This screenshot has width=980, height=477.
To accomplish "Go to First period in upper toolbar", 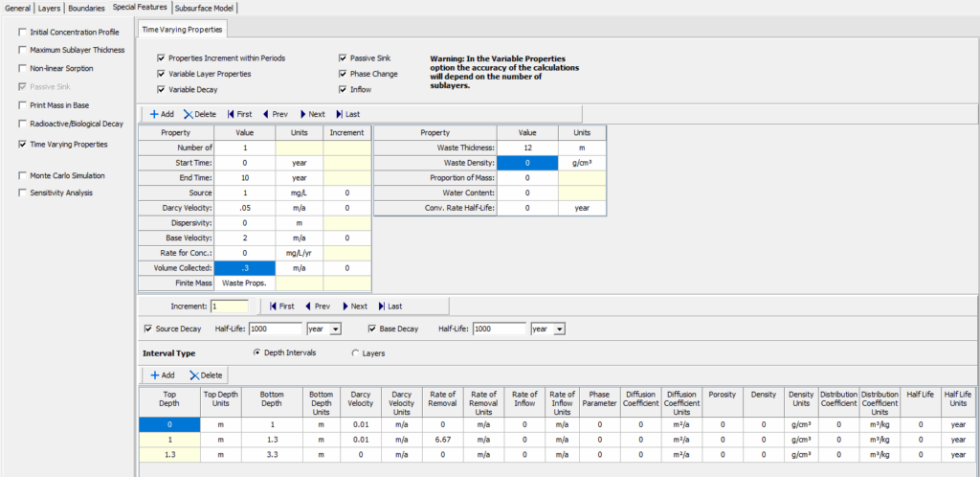I will tap(239, 114).
